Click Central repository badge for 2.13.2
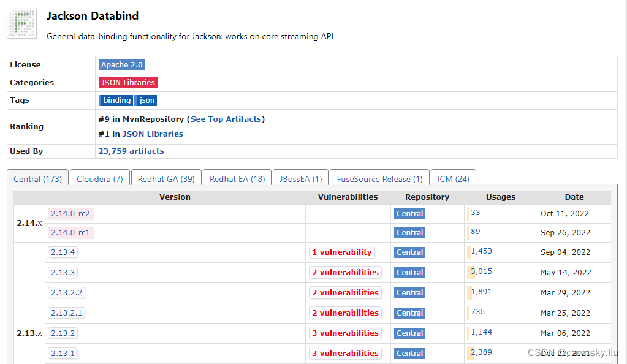627x364 pixels. click(x=409, y=333)
